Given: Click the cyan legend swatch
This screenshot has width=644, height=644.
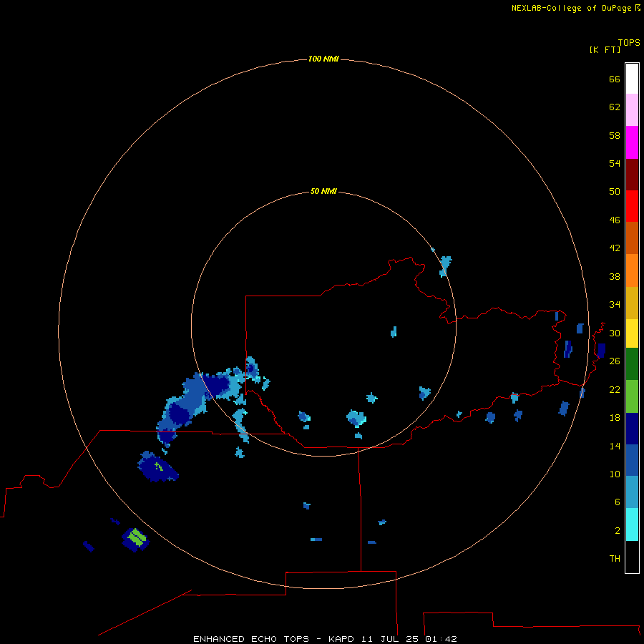Looking at the screenshot, I should [632, 525].
